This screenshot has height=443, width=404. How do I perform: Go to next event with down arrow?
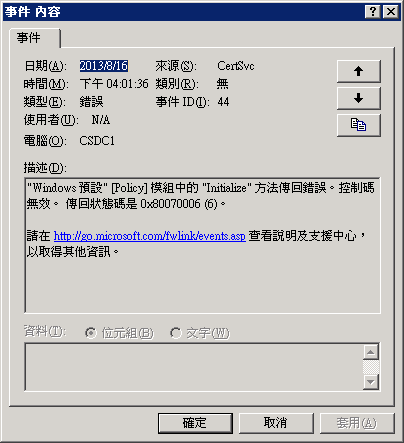(x=359, y=98)
